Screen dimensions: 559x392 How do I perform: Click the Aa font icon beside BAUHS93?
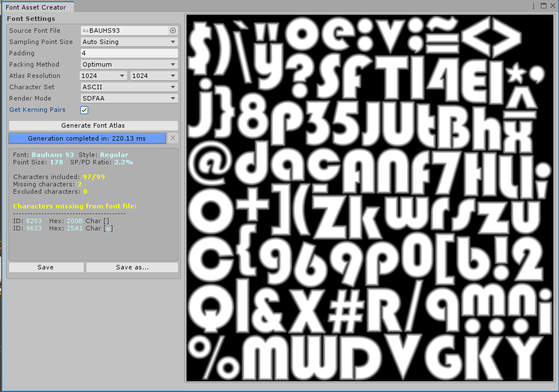(x=85, y=31)
